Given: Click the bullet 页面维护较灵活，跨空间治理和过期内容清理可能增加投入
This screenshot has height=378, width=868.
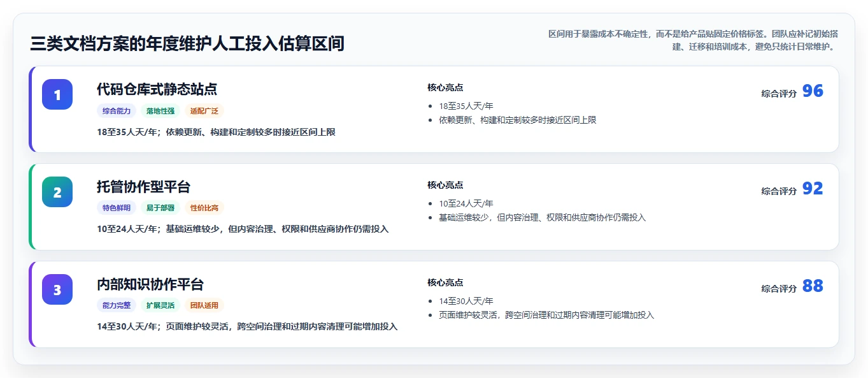Looking at the screenshot, I should (546, 315).
